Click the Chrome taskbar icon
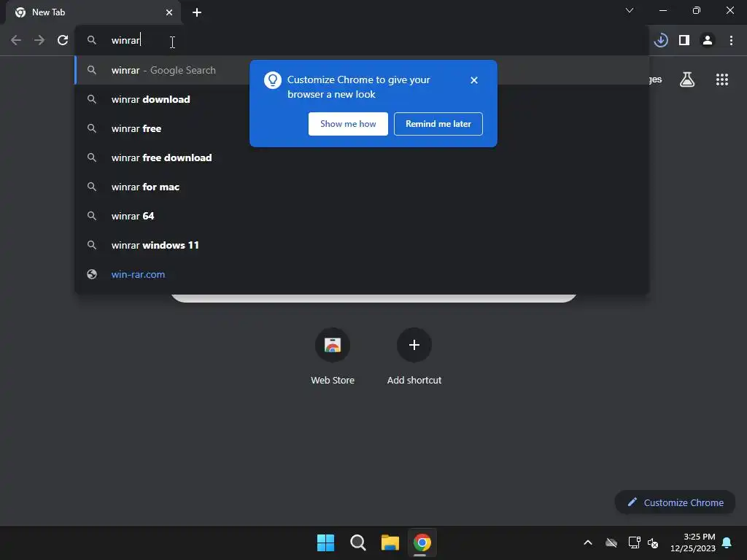This screenshot has width=747, height=560. point(422,542)
